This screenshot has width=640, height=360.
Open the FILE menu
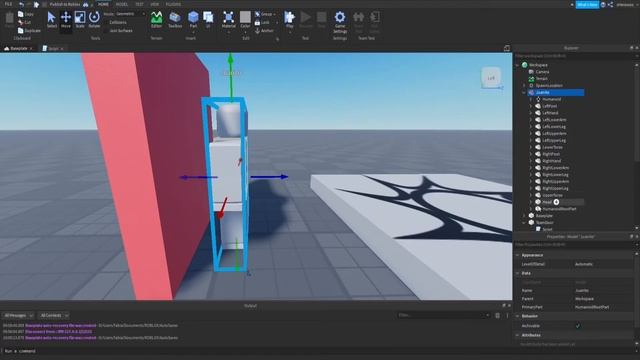(8, 4)
